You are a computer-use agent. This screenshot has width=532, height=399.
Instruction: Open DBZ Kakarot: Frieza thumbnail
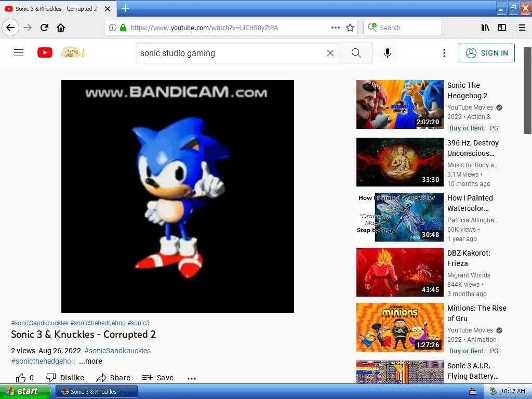400,272
